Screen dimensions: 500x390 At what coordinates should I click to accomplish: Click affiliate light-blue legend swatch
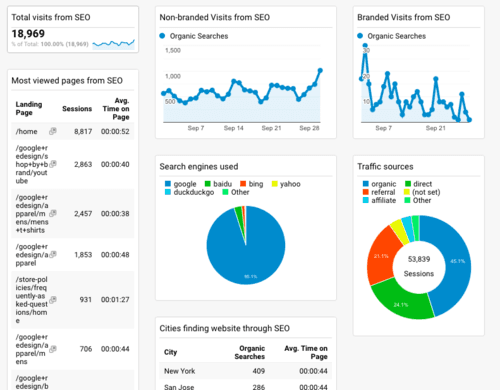366,200
